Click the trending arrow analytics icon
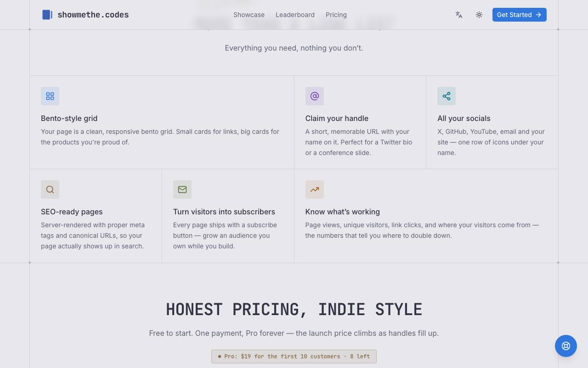The width and height of the screenshot is (588, 368). click(315, 190)
